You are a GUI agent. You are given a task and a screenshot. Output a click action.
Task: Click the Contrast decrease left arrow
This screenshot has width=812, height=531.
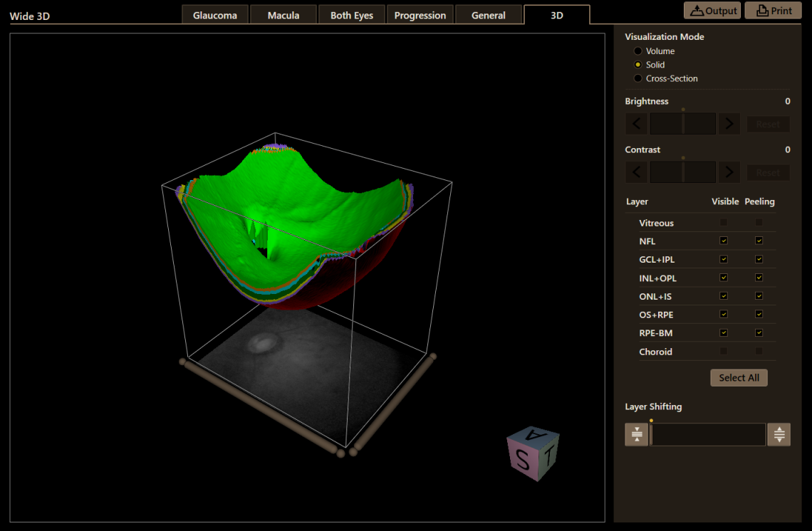tap(636, 172)
